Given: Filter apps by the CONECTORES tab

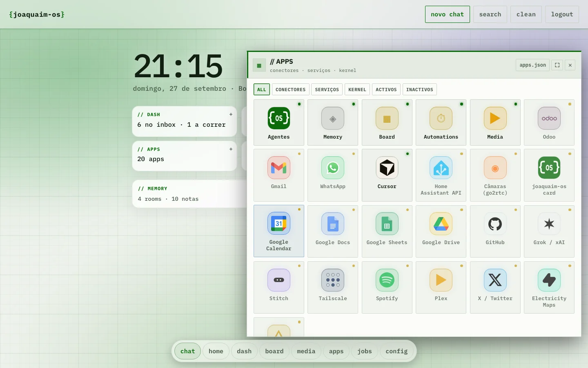Looking at the screenshot, I should pos(290,90).
